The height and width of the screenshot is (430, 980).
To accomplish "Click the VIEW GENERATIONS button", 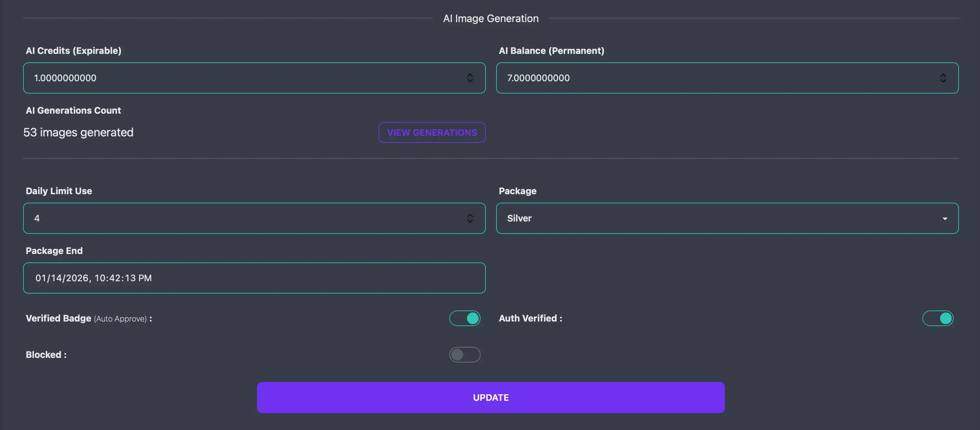I will tap(432, 132).
